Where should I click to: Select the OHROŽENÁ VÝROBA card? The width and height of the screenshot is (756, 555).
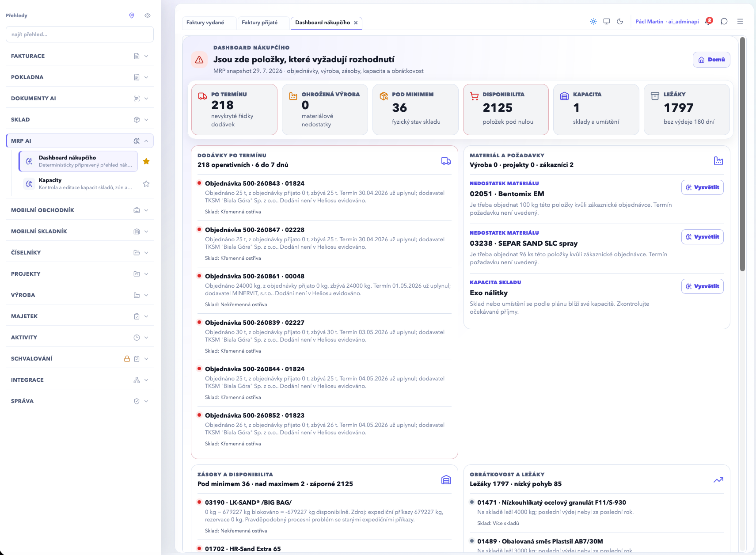(x=325, y=110)
